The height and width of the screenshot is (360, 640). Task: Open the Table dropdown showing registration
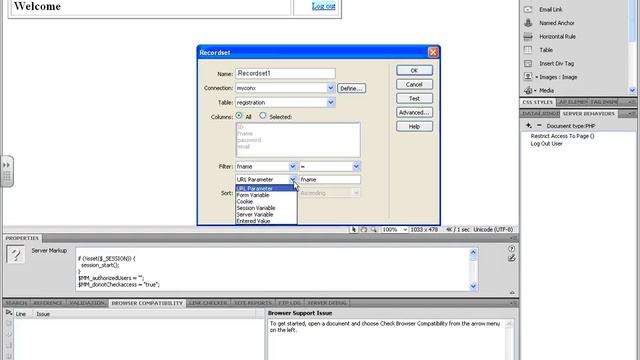coord(331,102)
